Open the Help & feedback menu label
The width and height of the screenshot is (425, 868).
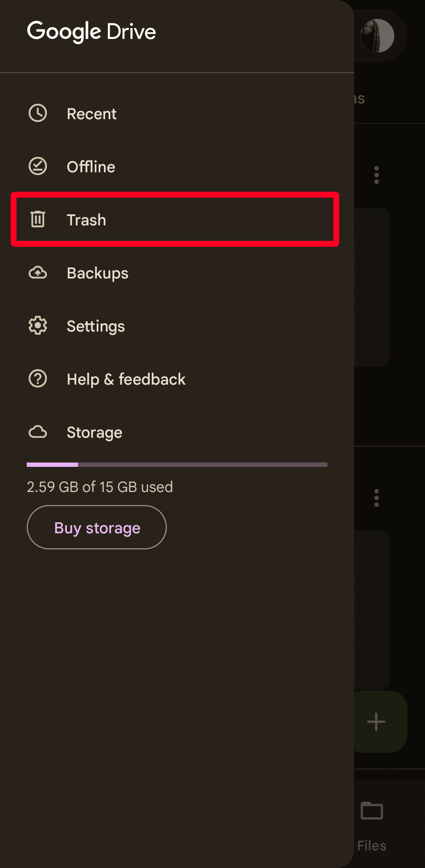(126, 379)
